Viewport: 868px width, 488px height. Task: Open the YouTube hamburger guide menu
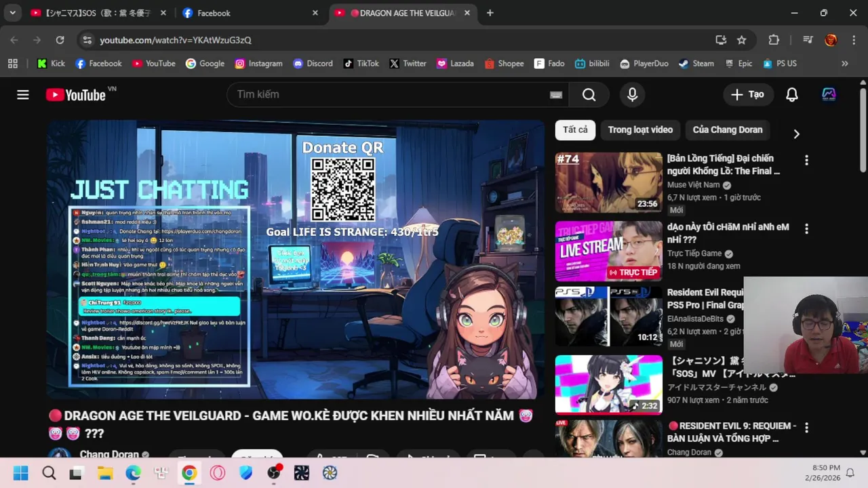[23, 95]
